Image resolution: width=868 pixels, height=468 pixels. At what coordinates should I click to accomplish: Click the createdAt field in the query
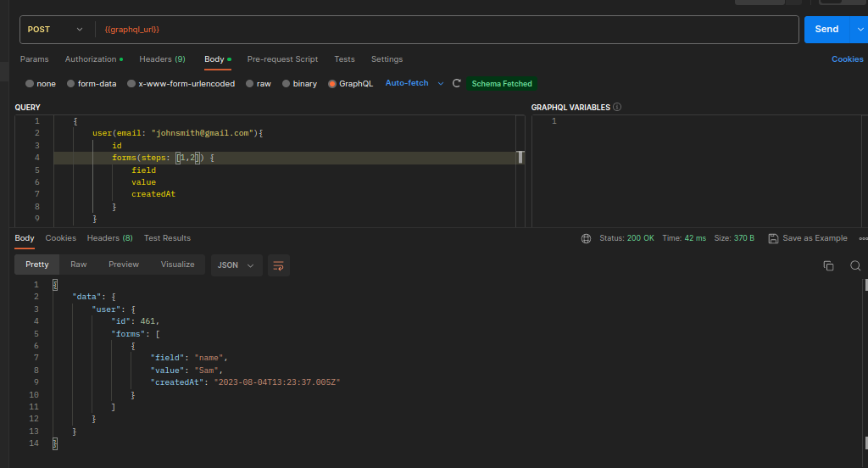153,194
